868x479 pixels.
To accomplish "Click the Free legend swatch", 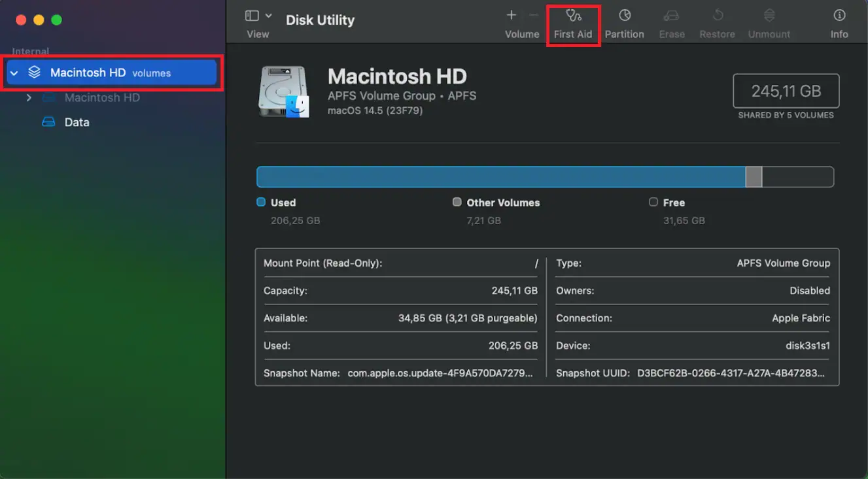I will (653, 202).
